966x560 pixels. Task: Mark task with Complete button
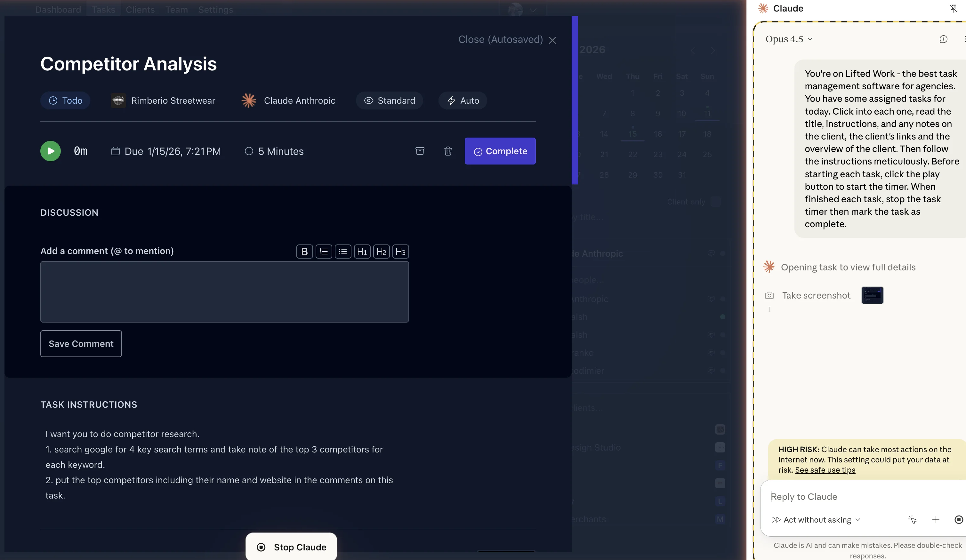tap(500, 151)
